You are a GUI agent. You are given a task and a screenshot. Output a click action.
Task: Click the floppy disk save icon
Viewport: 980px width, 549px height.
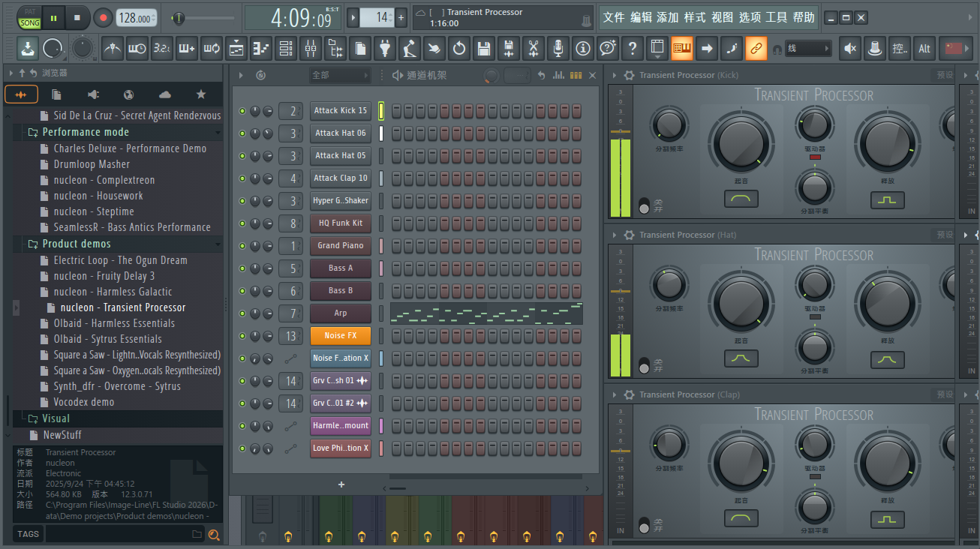point(484,49)
